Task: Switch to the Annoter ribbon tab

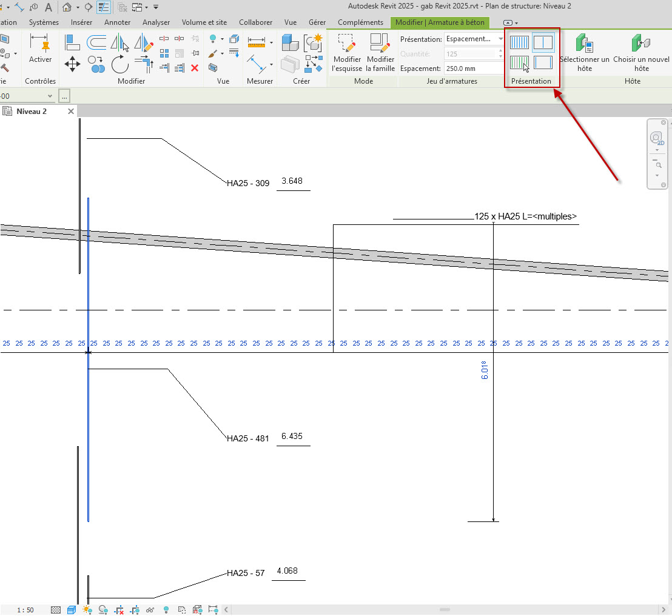Action: pos(117,22)
